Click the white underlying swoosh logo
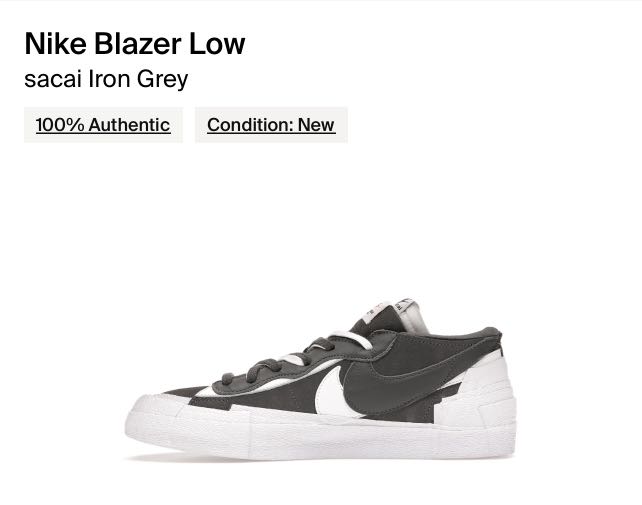 click(332, 395)
